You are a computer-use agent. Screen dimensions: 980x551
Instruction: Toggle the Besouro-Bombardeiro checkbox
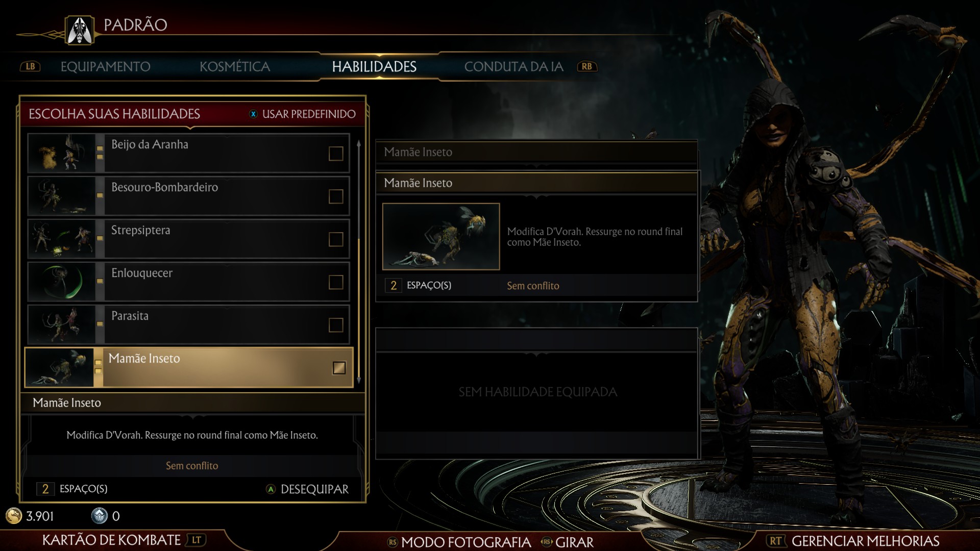click(x=336, y=196)
